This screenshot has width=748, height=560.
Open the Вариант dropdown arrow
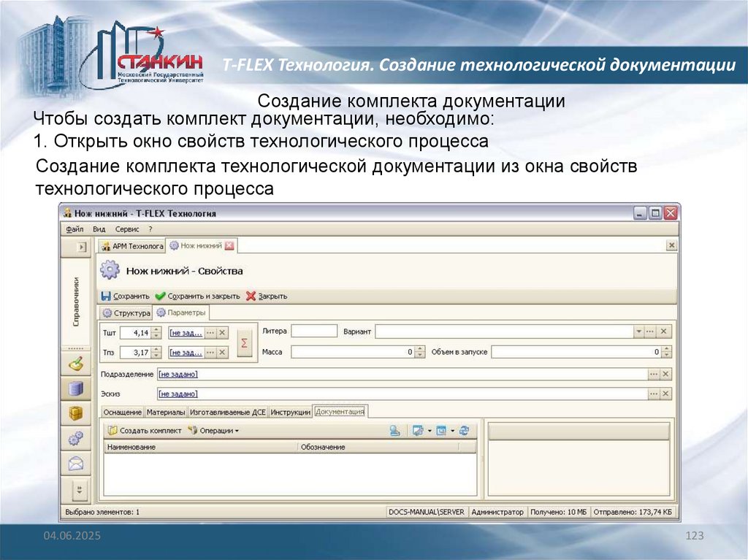638,331
